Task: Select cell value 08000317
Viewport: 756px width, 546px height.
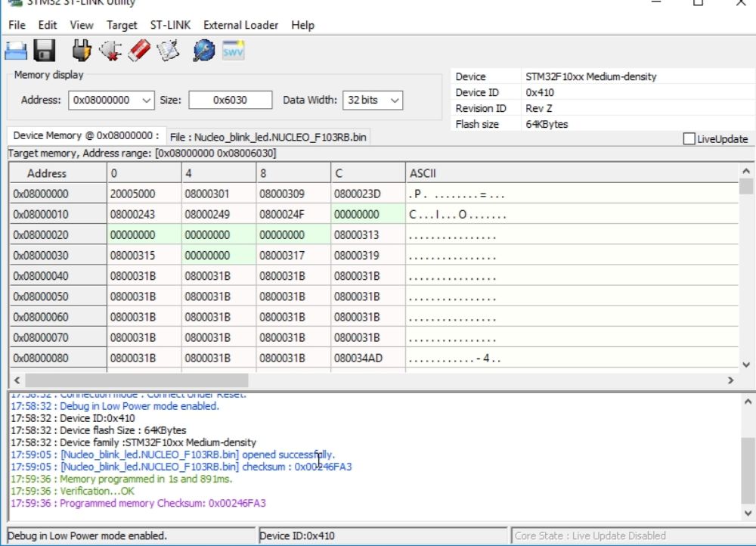Action: [x=293, y=256]
